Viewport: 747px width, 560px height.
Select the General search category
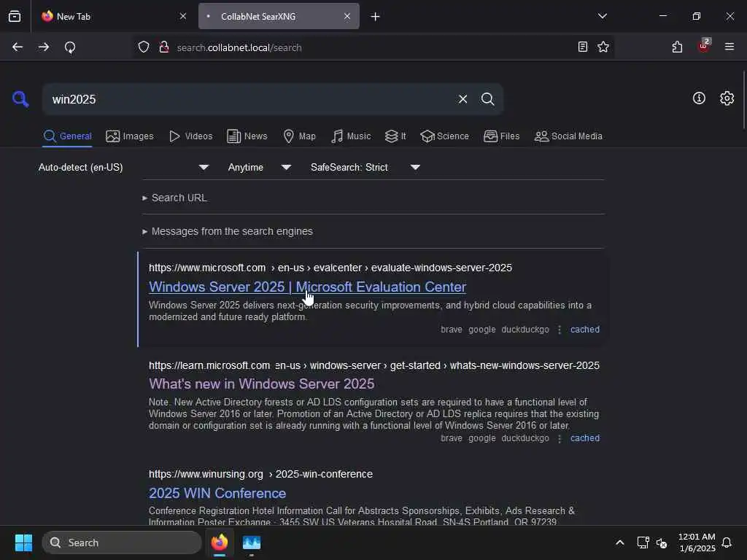tap(67, 136)
